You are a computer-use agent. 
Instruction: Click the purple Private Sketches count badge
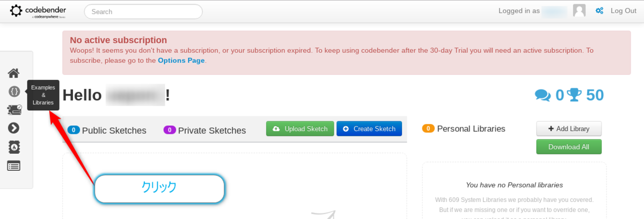coord(170,130)
